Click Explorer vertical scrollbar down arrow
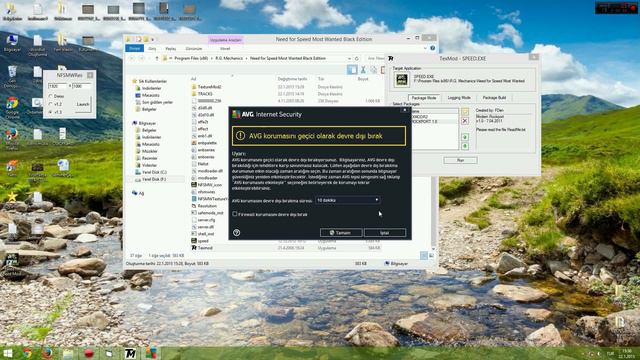 pos(433,249)
